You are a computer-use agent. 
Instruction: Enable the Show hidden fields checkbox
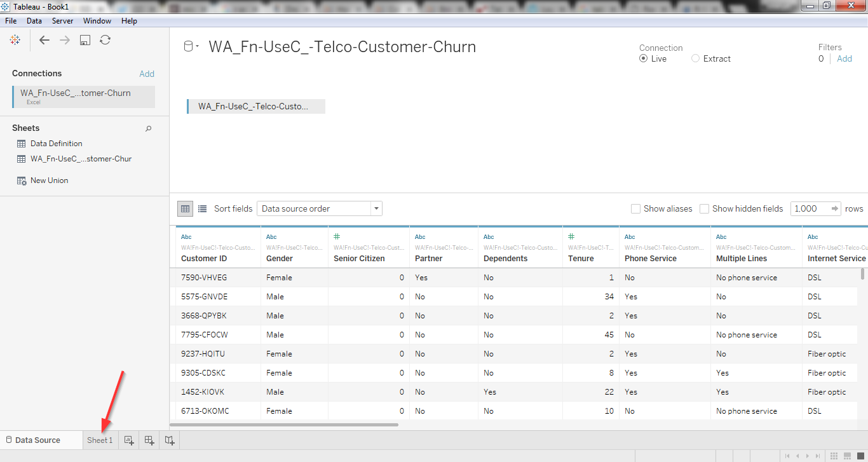pyautogui.click(x=704, y=208)
